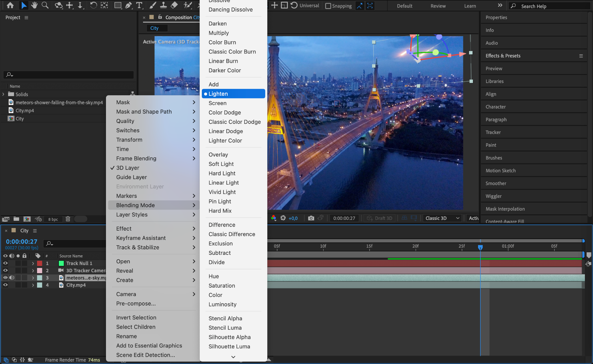Toggle visibility of City.mp4 layer
This screenshot has width=593, height=364.
pos(5,285)
